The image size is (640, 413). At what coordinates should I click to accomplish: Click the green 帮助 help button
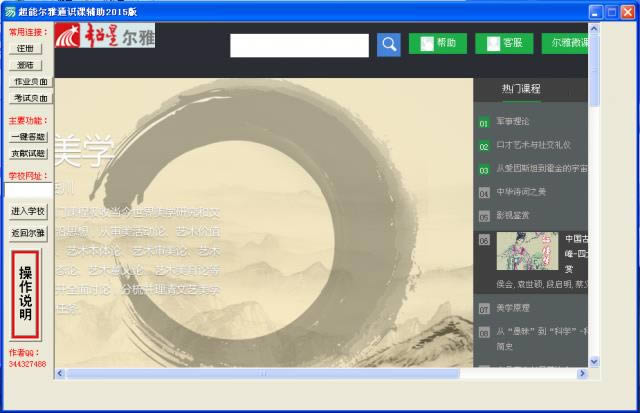point(437,44)
